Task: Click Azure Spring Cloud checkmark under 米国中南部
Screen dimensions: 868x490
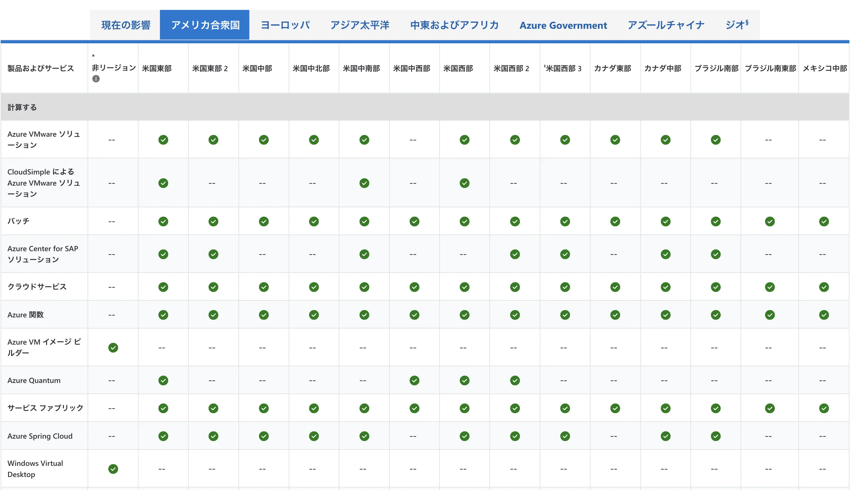Action: click(364, 436)
